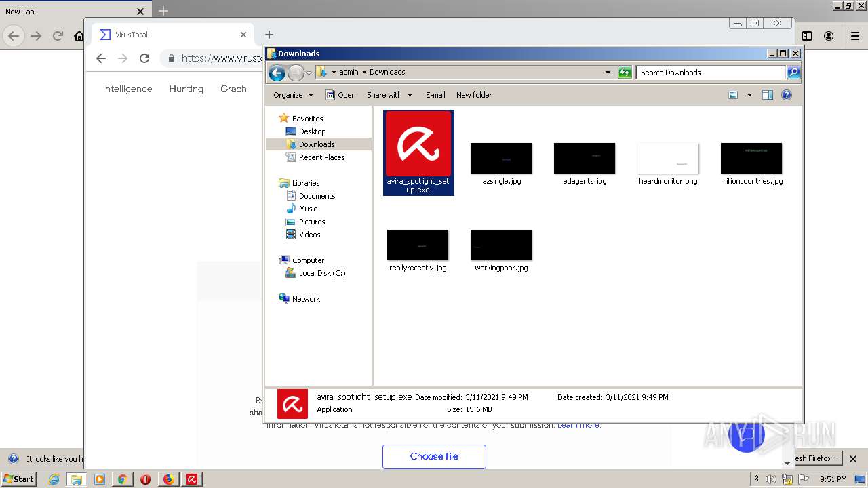Click Firefox account icon
This screenshot has width=868, height=488.
coord(829,36)
